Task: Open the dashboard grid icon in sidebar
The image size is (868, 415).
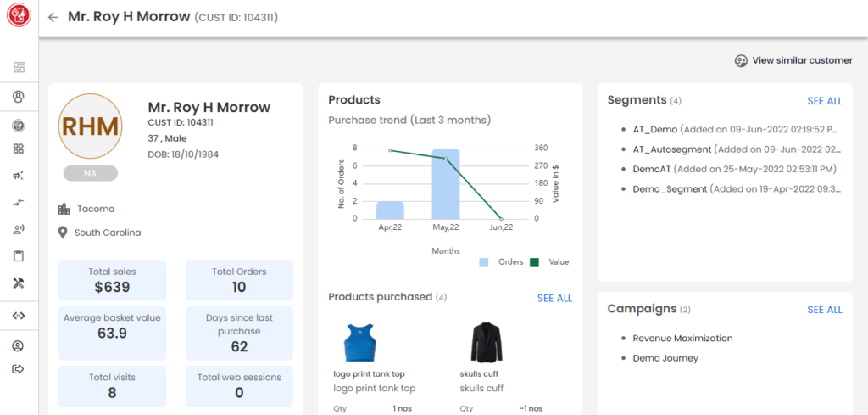Action: (x=19, y=67)
